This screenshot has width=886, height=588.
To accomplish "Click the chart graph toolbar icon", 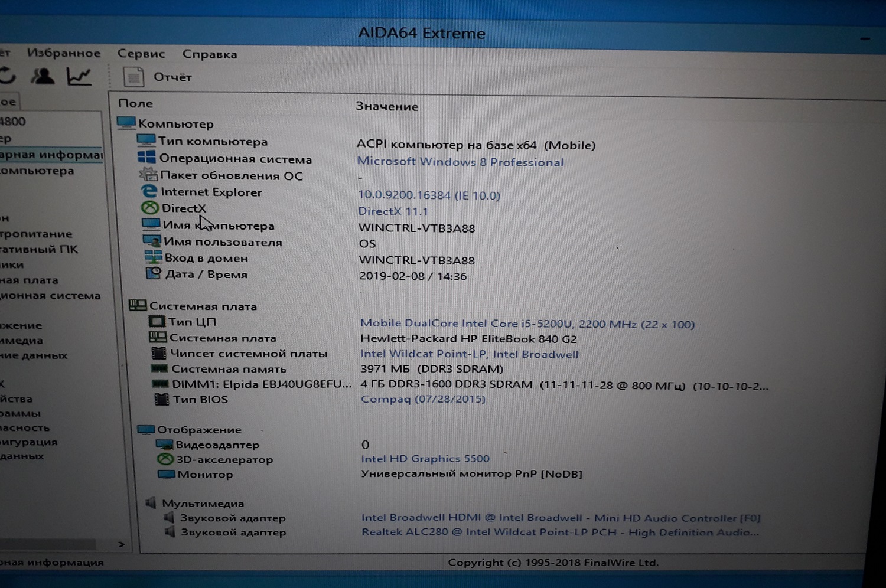I will click(79, 76).
